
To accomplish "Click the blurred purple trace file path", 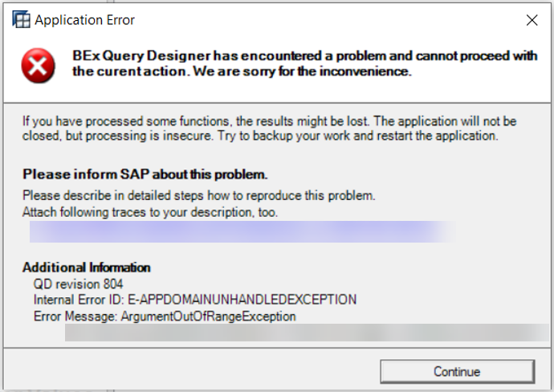I will point(242,232).
